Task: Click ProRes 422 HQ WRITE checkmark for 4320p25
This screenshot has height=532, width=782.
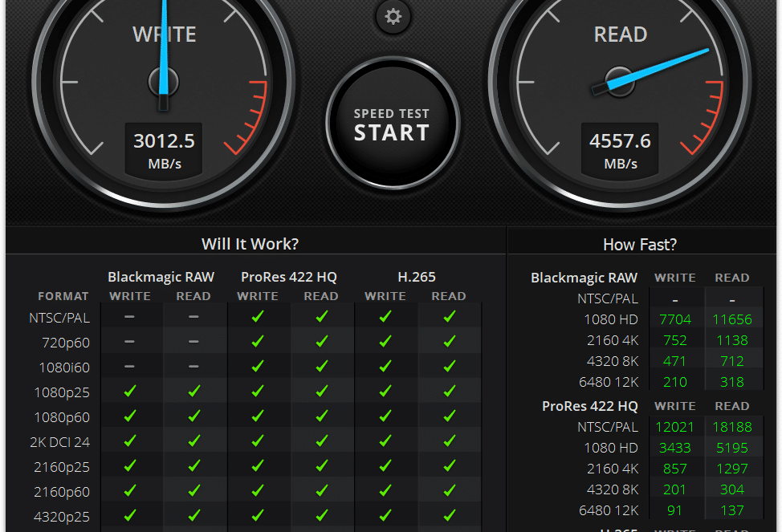Action: [258, 515]
